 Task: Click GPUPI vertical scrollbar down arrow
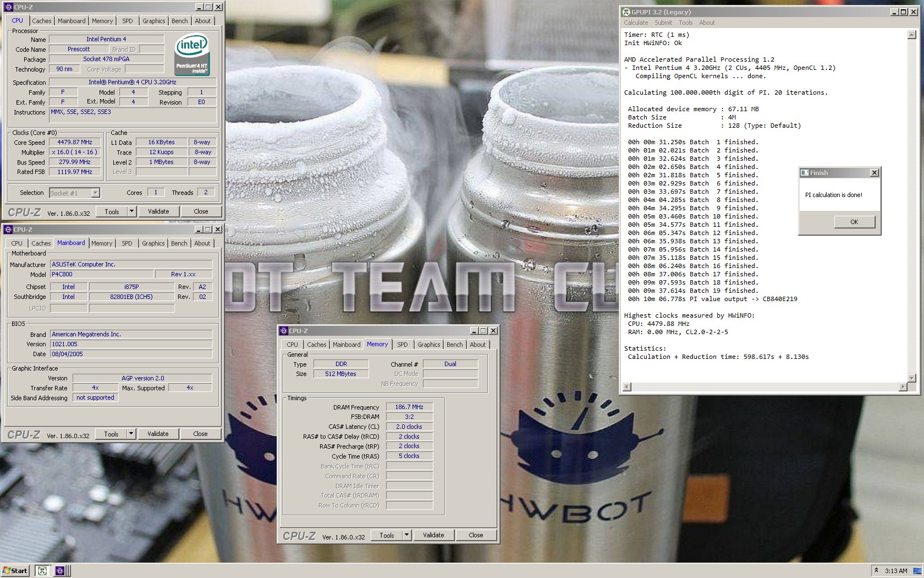click(911, 378)
